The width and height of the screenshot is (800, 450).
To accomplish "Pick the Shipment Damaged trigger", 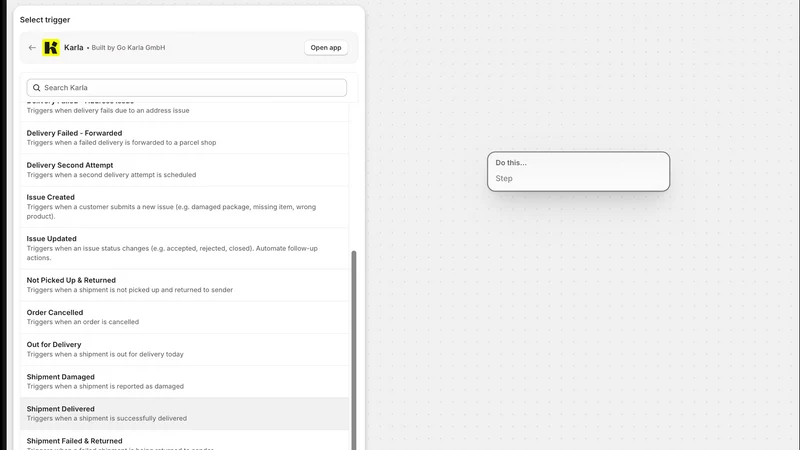I will pos(184,381).
